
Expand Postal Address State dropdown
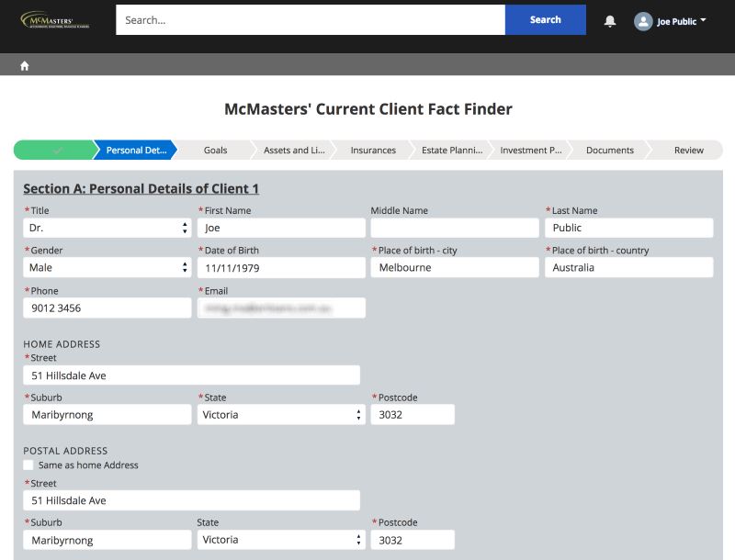[281, 540]
